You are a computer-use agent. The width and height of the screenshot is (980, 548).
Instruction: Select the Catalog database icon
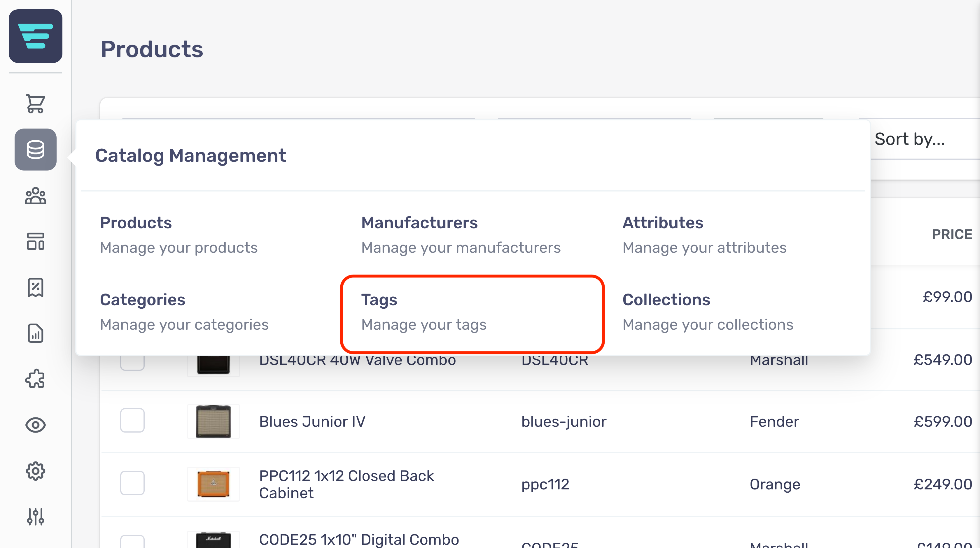pyautogui.click(x=35, y=150)
